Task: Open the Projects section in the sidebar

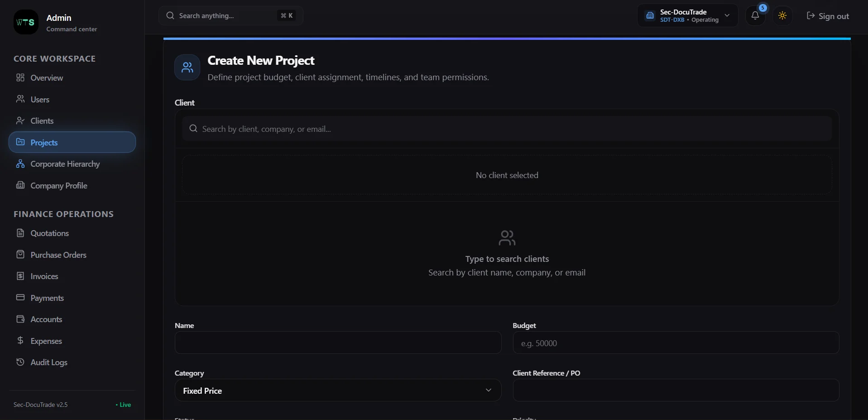Action: point(72,142)
